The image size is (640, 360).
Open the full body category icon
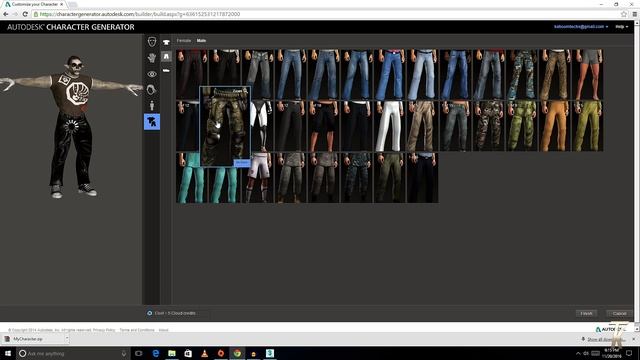click(152, 106)
